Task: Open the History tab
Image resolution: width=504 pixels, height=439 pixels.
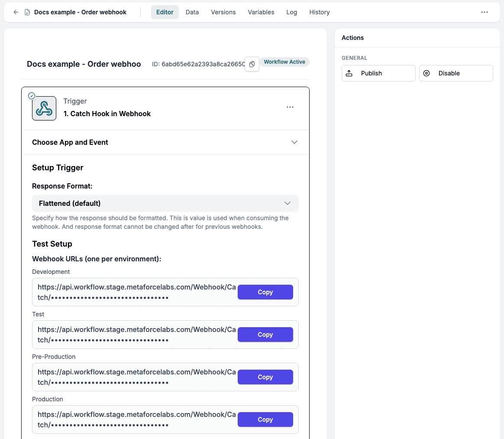Action: 320,12
